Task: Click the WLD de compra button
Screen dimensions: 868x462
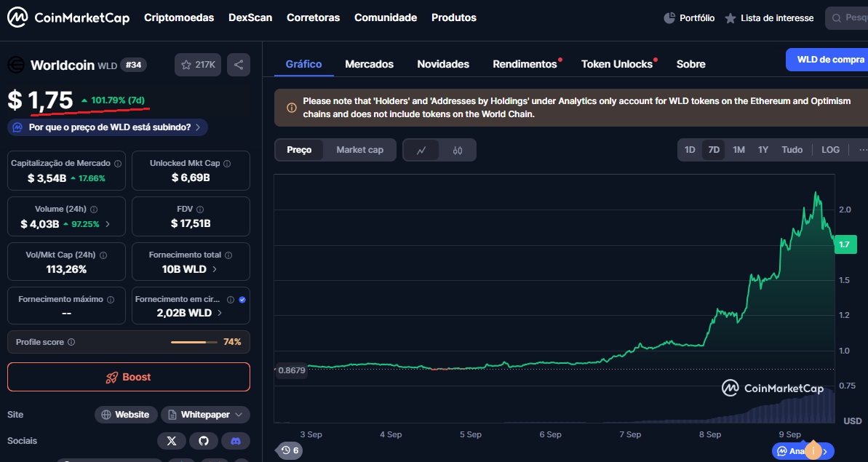Action: 827,60
